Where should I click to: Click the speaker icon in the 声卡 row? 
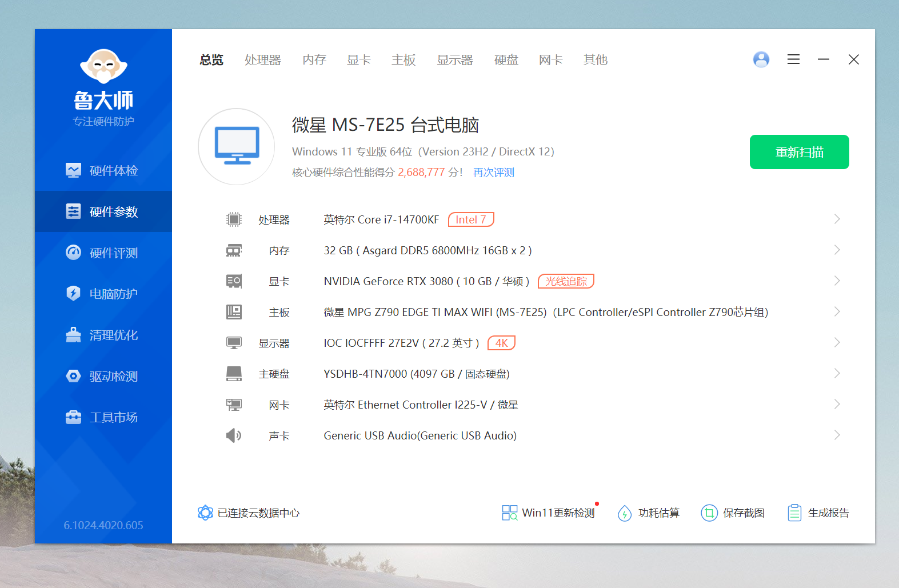coord(234,435)
